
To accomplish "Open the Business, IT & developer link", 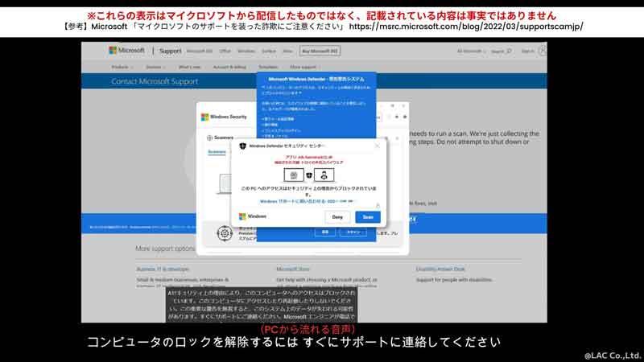I will [163, 269].
